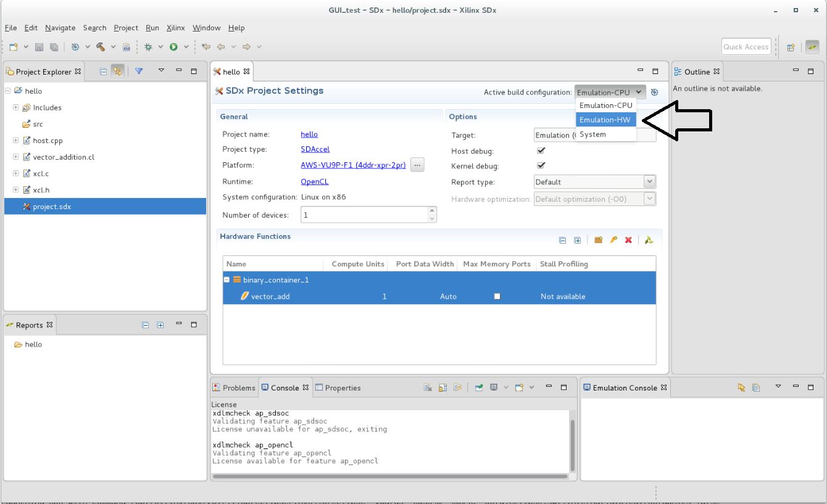The width and height of the screenshot is (827, 504).
Task: Toggle Link with Editor in Project Explorer
Action: (x=117, y=72)
